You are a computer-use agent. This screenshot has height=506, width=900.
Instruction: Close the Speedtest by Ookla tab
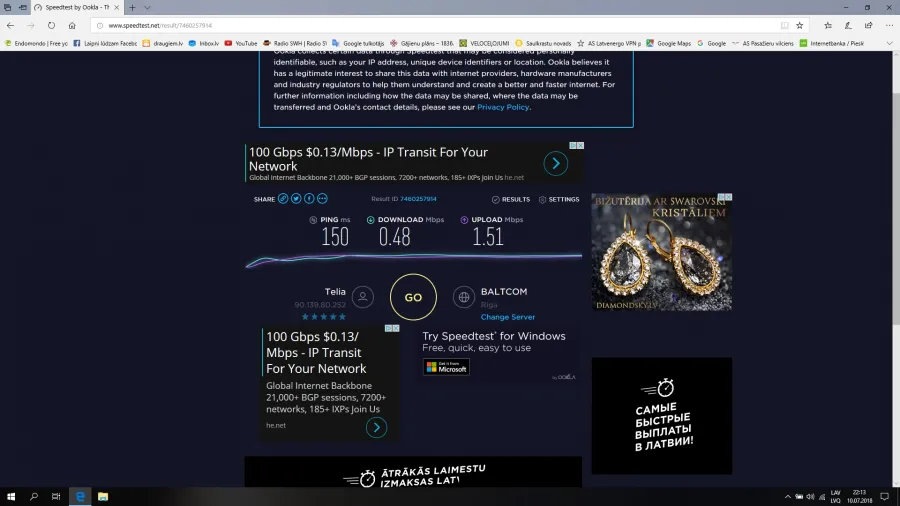point(117,7)
